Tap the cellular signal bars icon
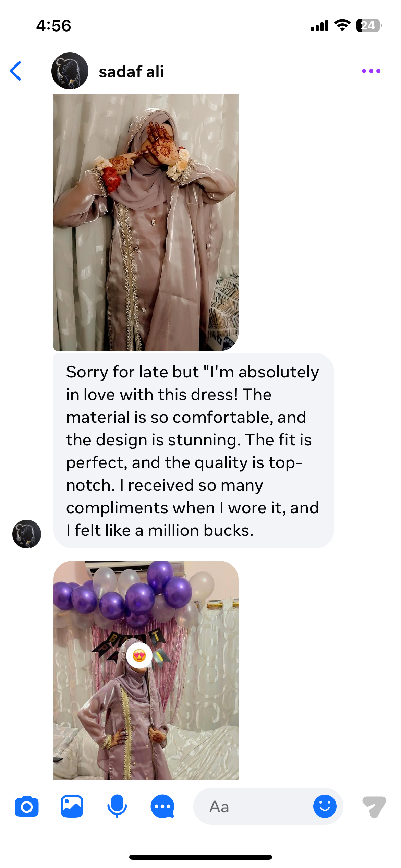Viewport: 401px width, 868px height. [x=319, y=25]
